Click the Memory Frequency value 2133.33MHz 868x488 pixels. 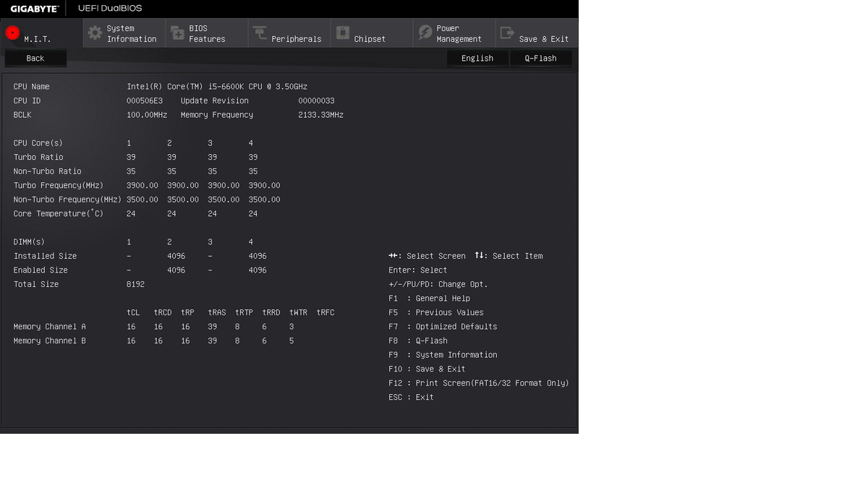click(320, 115)
